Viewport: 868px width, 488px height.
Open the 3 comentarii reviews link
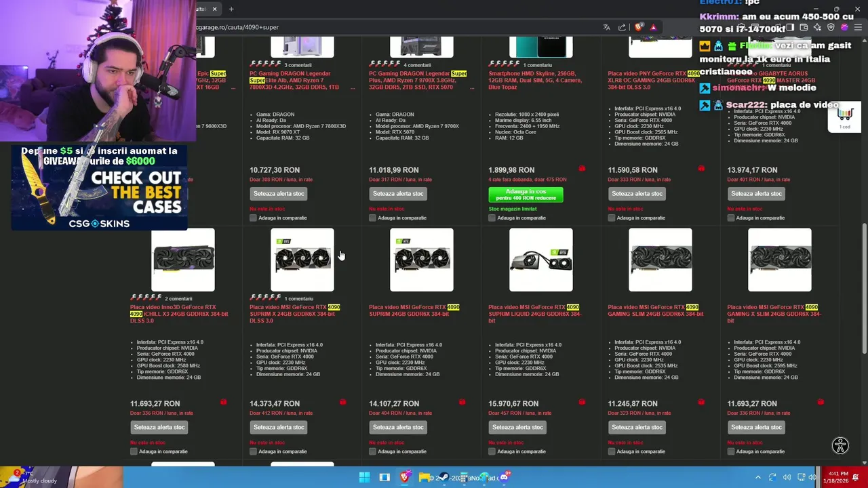[298, 65]
